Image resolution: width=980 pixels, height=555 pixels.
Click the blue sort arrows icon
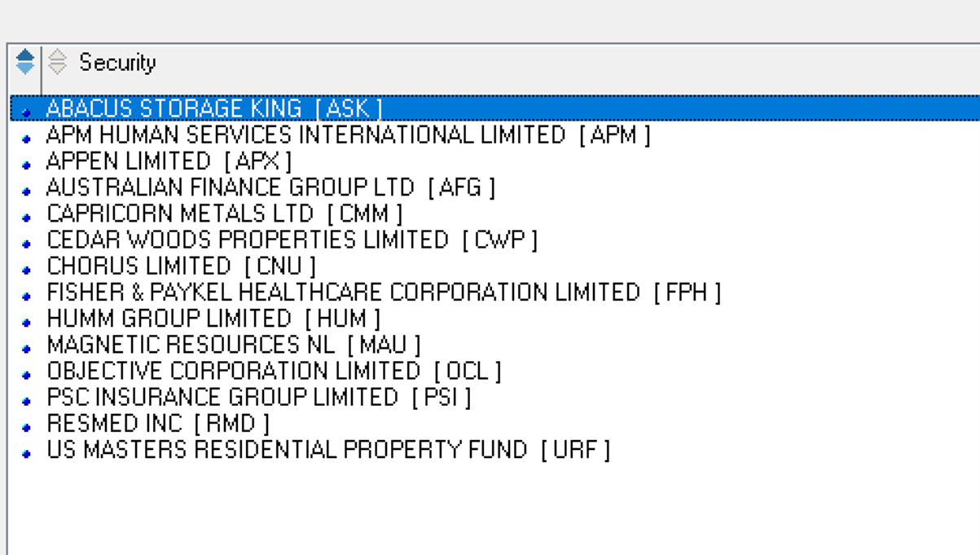point(25,62)
